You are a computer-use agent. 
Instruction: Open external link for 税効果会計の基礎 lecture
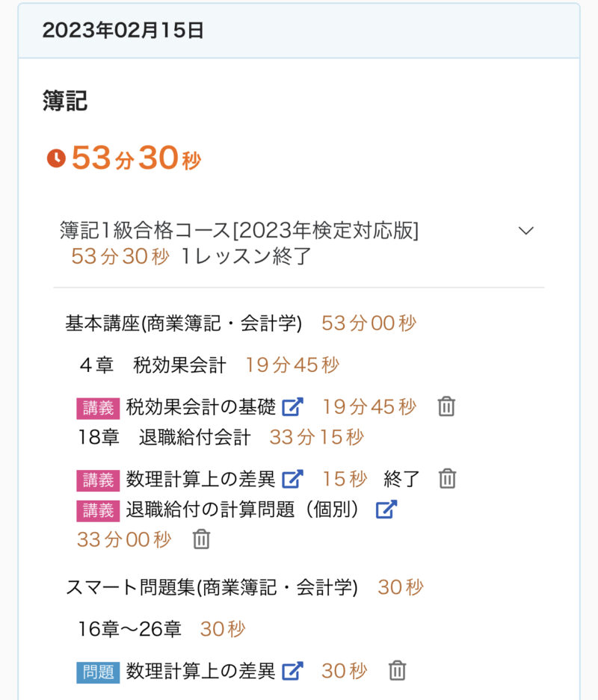tap(292, 407)
